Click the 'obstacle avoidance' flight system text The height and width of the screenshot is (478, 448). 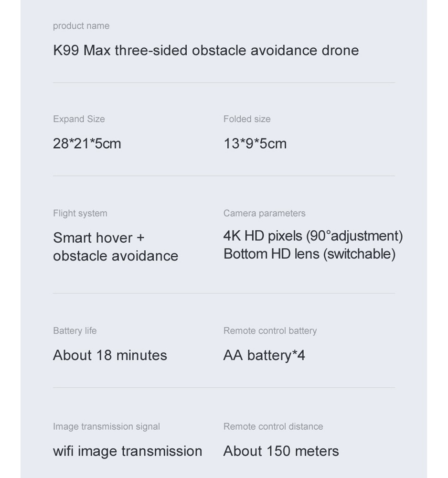116,256
